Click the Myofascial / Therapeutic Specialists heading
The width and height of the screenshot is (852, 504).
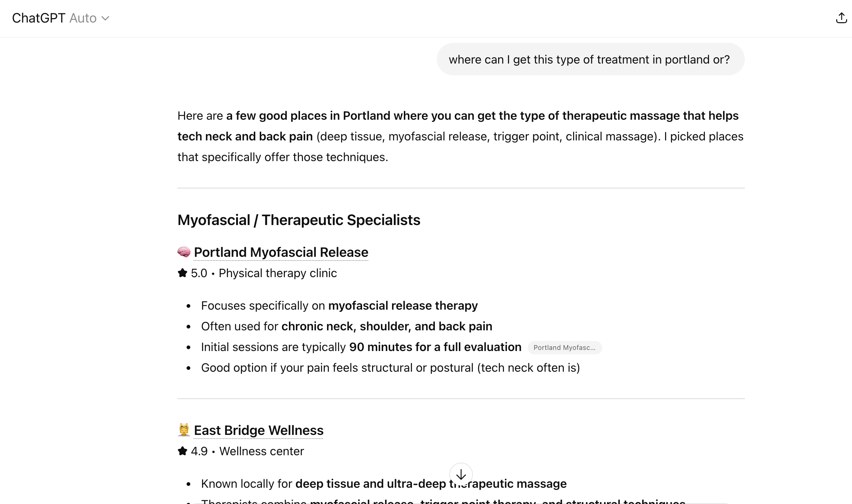[299, 219]
